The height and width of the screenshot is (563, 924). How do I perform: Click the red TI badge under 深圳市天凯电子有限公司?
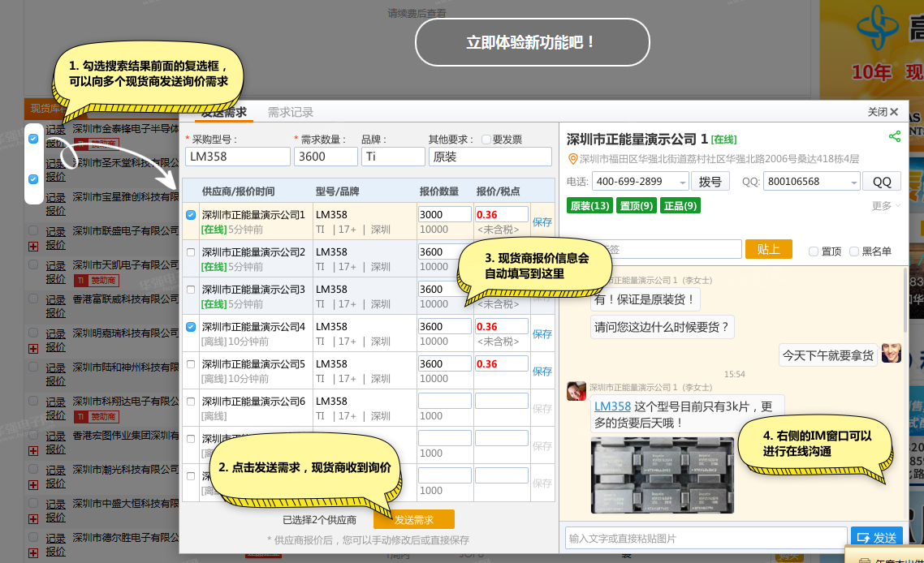tap(80, 281)
